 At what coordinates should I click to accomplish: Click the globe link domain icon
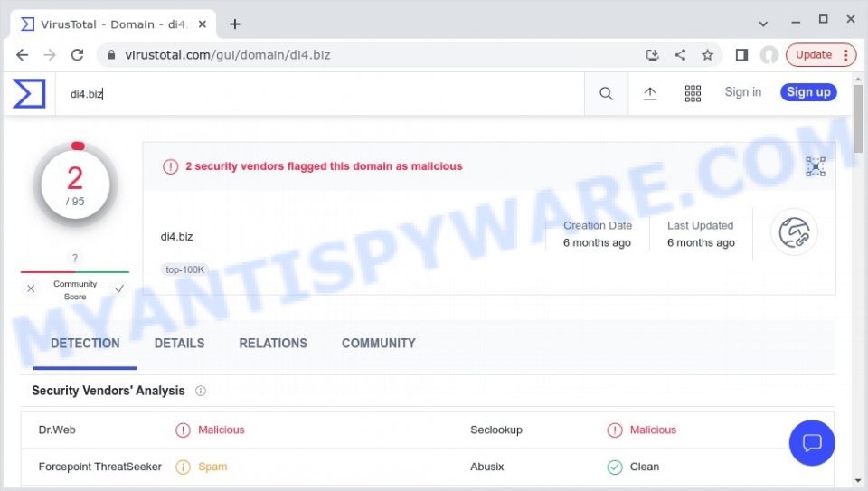pos(794,232)
